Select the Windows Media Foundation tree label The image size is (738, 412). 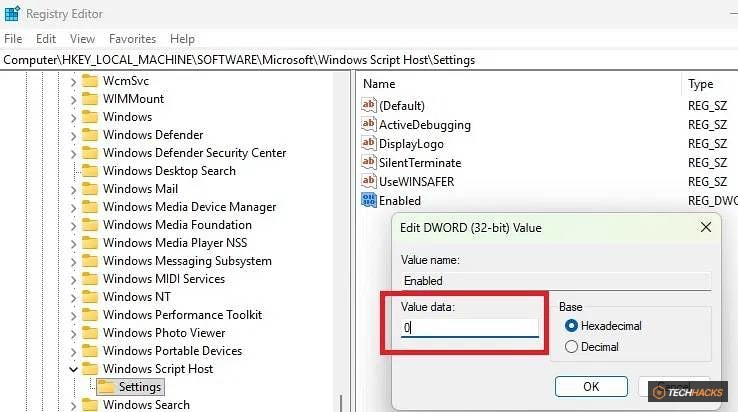pyautogui.click(x=177, y=225)
